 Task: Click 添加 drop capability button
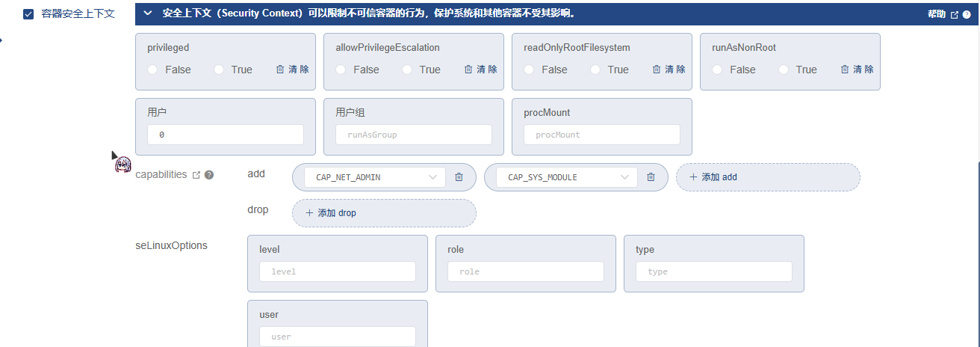click(x=384, y=213)
